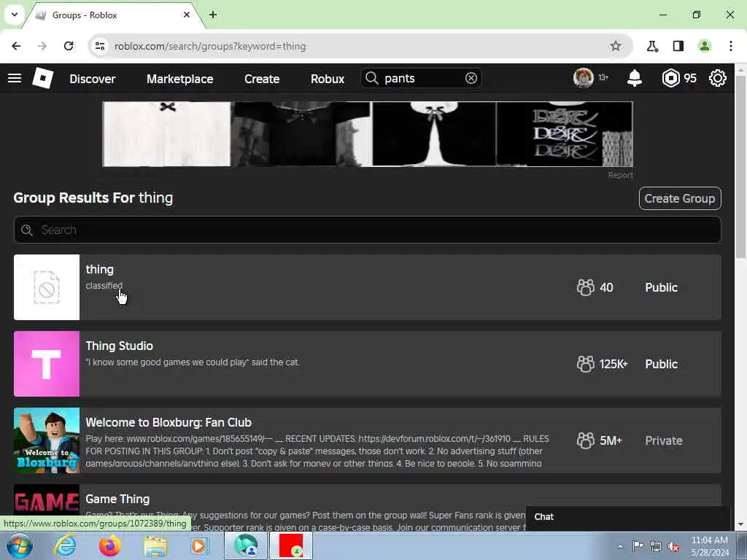747x560 pixels.
Task: Open Chrome Labs flask icon
Action: point(652,46)
